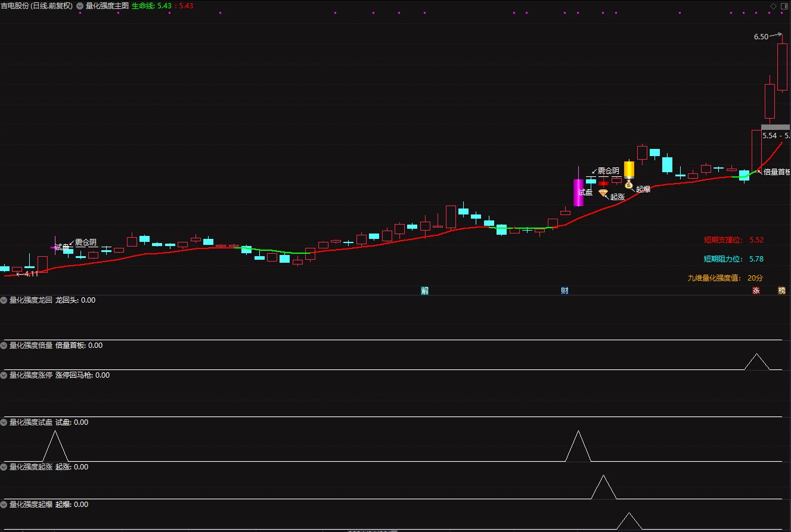The width and height of the screenshot is (791, 532).
Task: Expand the 量化强度主图 indicator dropdown
Action: click(80, 6)
